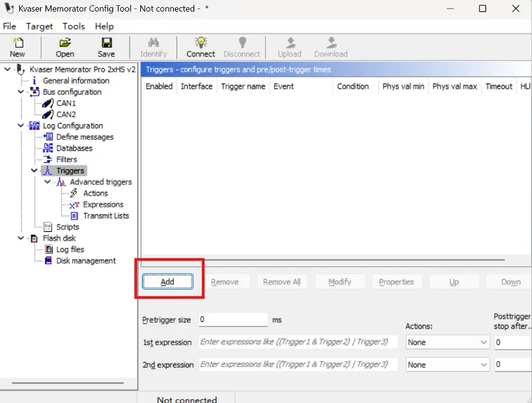Open the File menu
The width and height of the screenshot is (532, 403).
coord(10,26)
